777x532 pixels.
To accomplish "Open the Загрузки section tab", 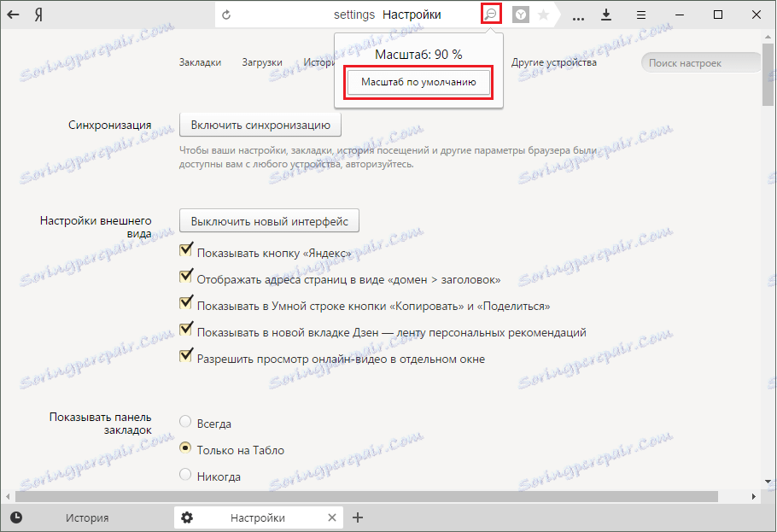I will pyautogui.click(x=262, y=62).
